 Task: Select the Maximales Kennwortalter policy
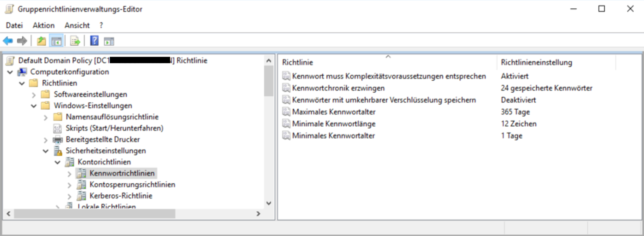(333, 112)
